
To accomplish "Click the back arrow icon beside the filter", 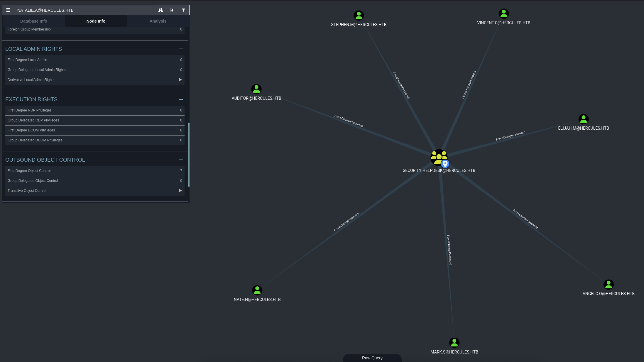I will coord(172,10).
